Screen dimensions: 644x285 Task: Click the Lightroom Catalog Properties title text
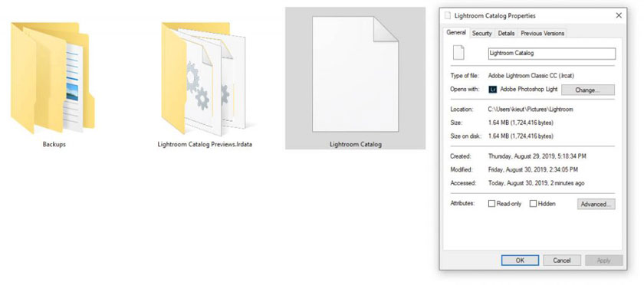pyautogui.click(x=495, y=15)
